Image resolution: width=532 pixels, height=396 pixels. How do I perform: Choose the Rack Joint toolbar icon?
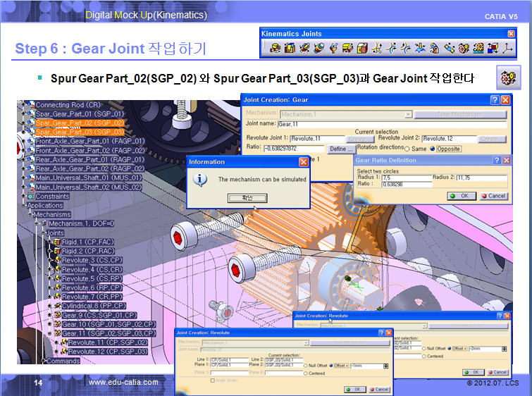pos(478,48)
